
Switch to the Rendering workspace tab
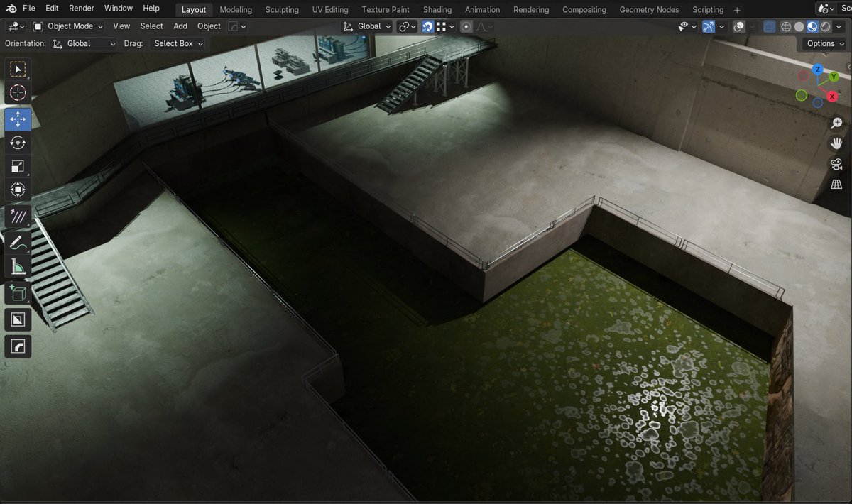[x=531, y=9]
